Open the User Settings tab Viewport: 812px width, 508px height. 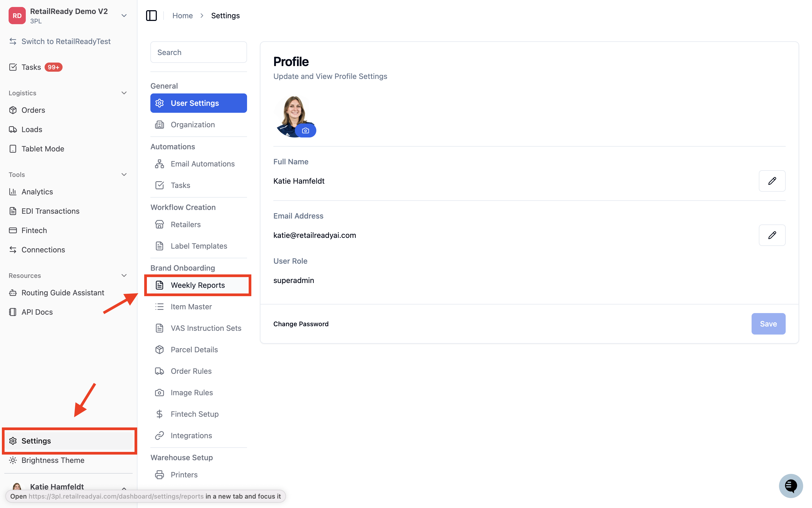point(198,103)
